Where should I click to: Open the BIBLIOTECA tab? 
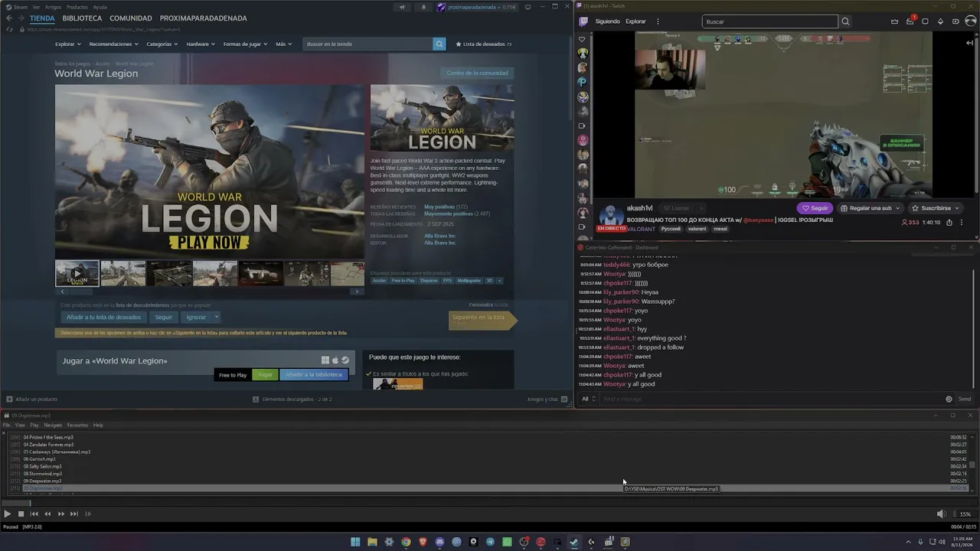click(x=82, y=18)
